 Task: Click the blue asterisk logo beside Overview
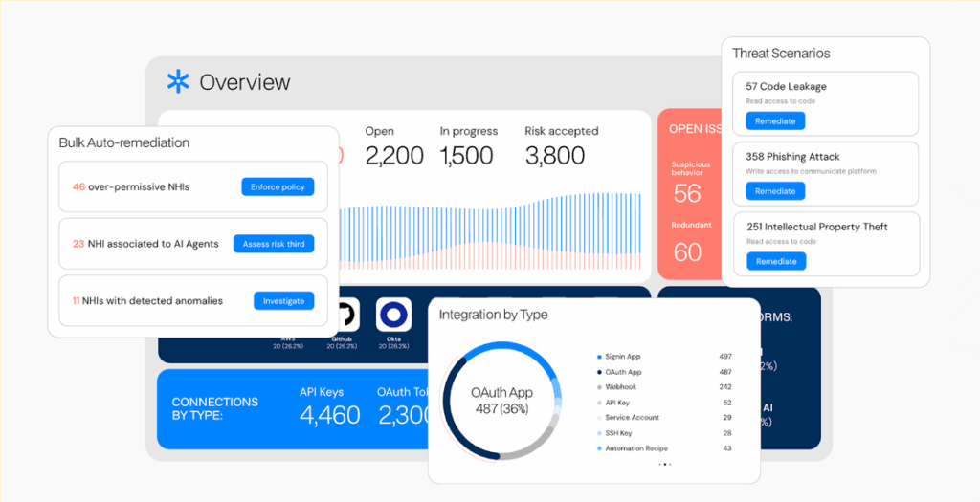(177, 82)
